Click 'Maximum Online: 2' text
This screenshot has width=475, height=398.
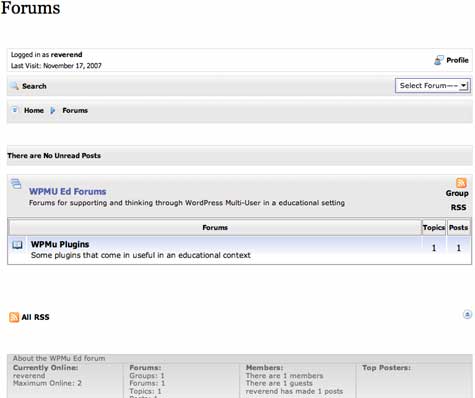tap(47, 383)
